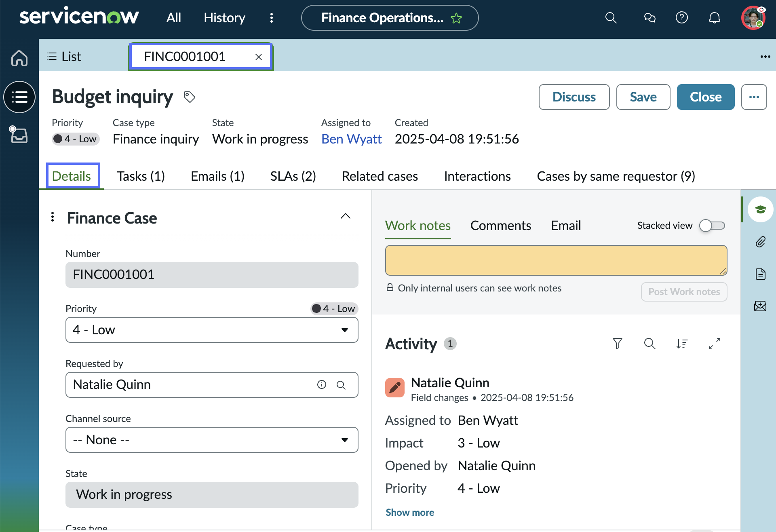Select the Details tab

point(72,176)
